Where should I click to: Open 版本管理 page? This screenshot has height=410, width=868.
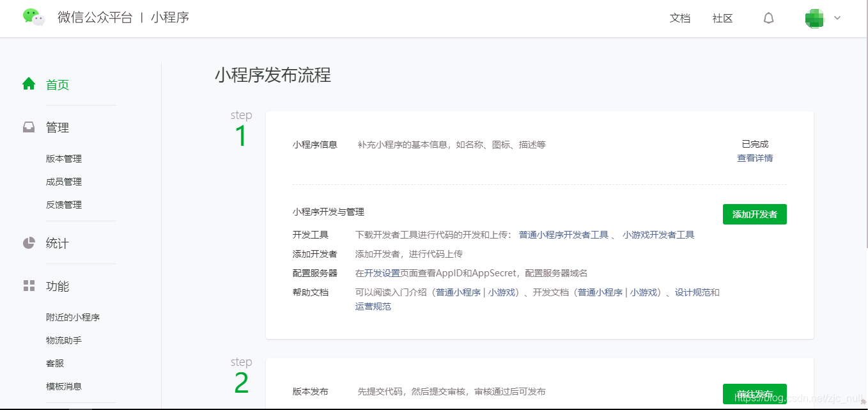[x=64, y=159]
